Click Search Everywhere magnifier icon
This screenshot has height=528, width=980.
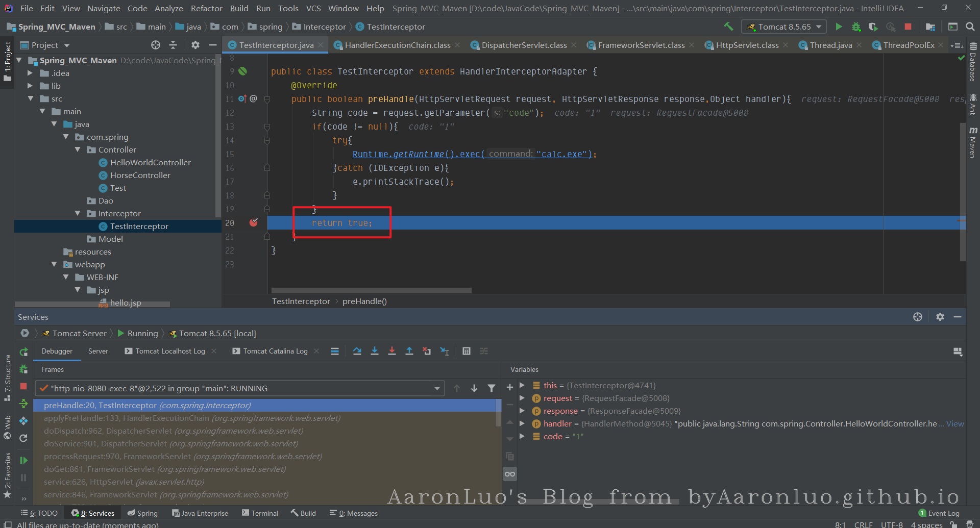(970, 27)
